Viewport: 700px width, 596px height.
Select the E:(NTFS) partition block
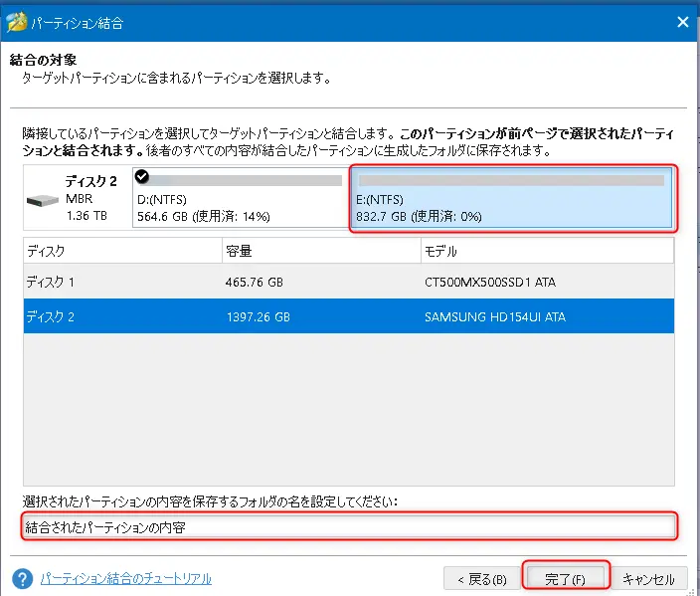point(513,198)
